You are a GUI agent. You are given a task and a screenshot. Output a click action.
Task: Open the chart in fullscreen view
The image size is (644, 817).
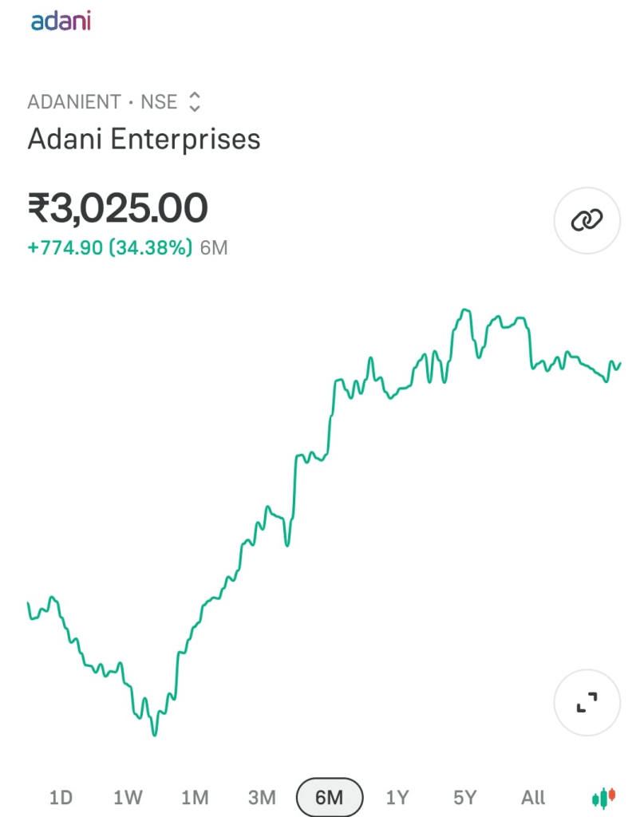click(587, 702)
